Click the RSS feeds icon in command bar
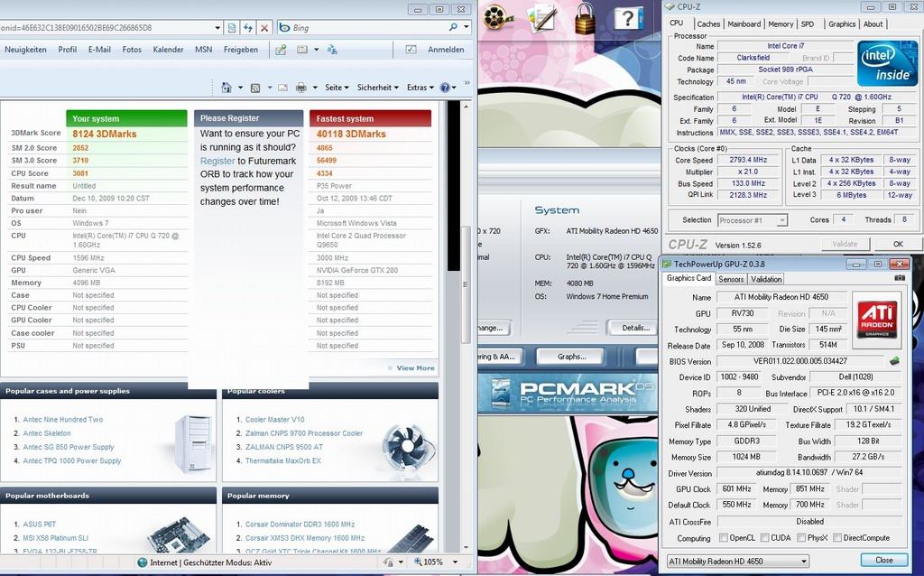Screen dimensions: 924x576 click(255, 88)
